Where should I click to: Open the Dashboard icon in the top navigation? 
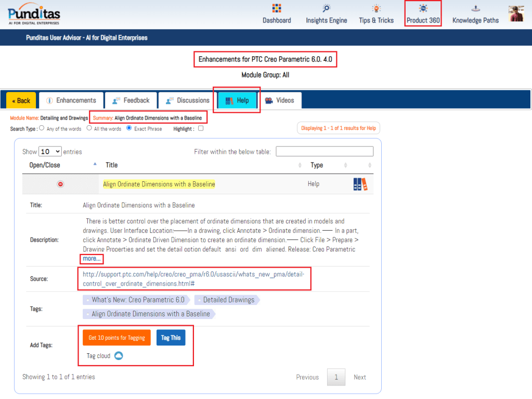[277, 9]
